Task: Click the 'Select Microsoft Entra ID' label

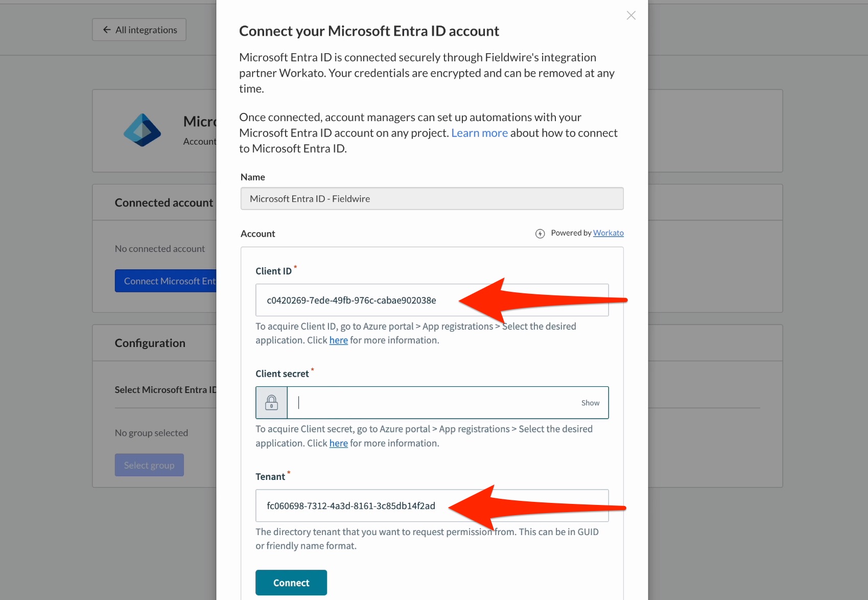Action: coord(166,390)
